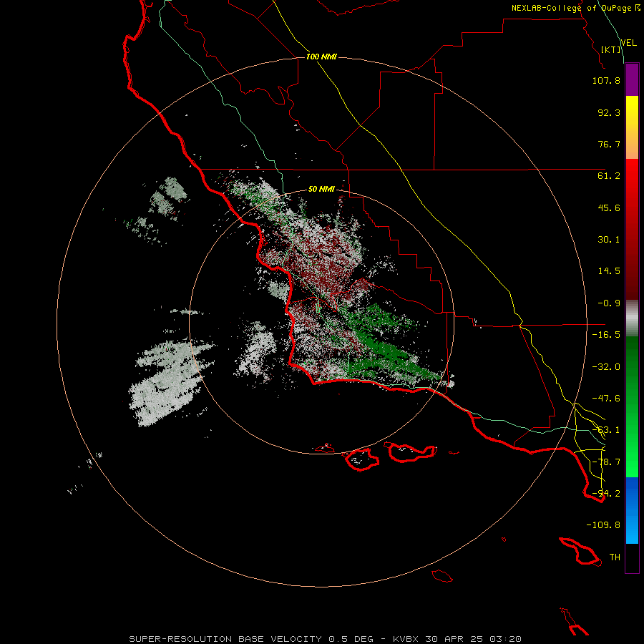Screen dimensions: 644x644
Task: Click the -16.5 velocity legend value
Action: tap(606, 335)
